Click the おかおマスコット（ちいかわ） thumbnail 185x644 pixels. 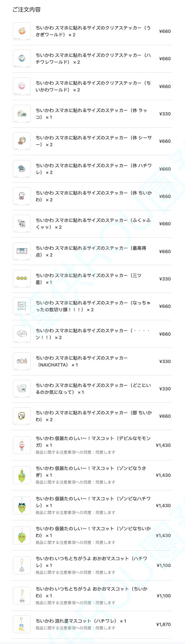click(x=22, y=596)
